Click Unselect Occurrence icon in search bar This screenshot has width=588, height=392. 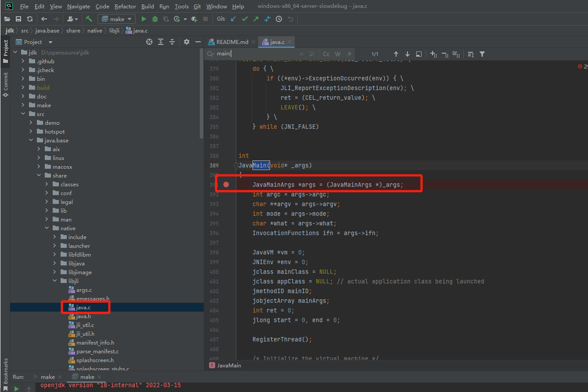445,54
